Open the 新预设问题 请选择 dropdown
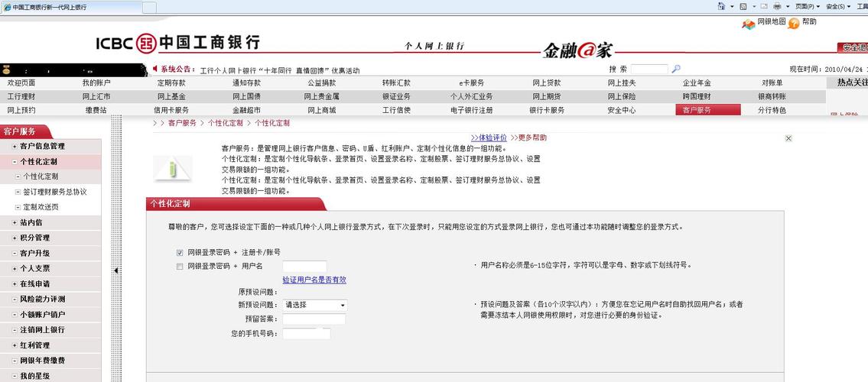The width and height of the screenshot is (868, 382). click(x=315, y=305)
